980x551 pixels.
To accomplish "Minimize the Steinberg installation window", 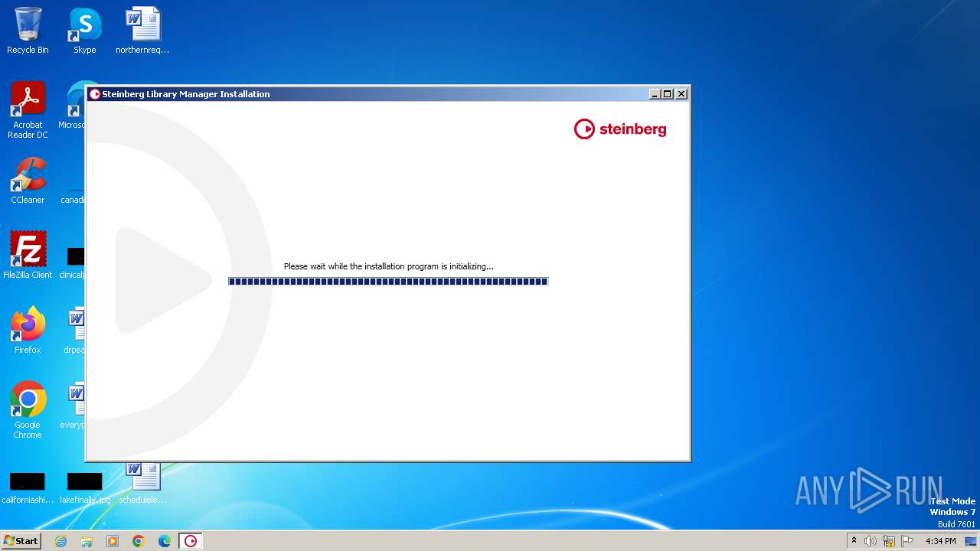I will tap(655, 94).
